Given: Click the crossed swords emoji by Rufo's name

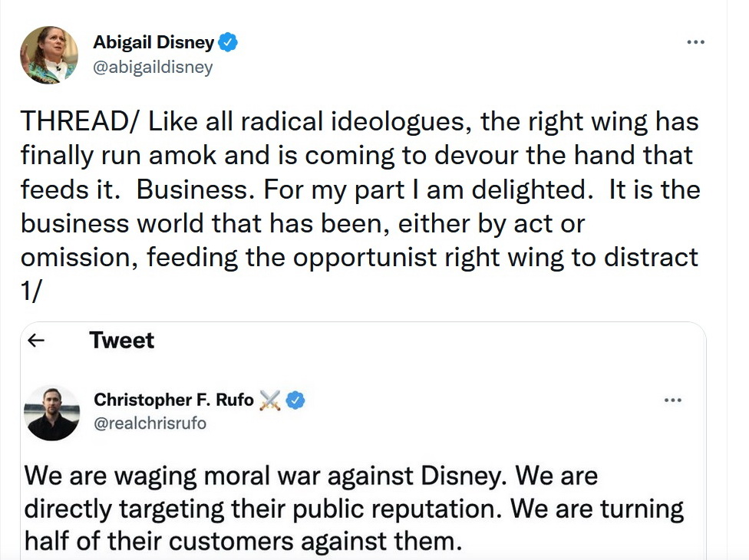Looking at the screenshot, I should [x=270, y=400].
